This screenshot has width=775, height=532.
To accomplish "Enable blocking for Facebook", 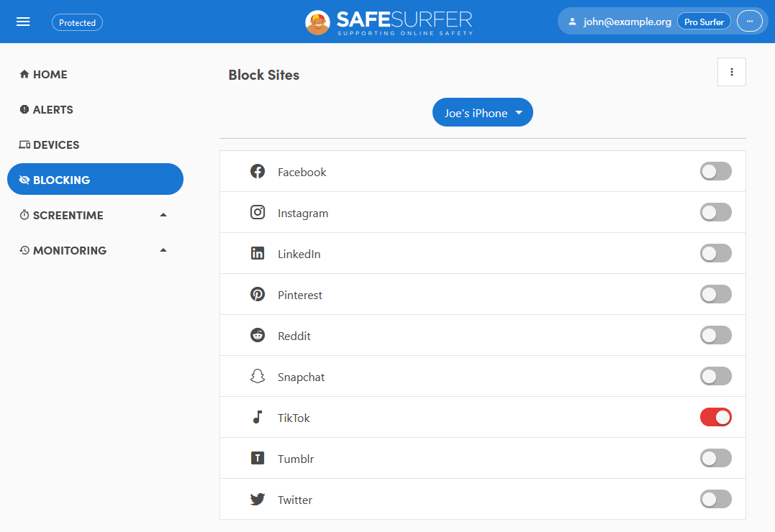I will 716,171.
